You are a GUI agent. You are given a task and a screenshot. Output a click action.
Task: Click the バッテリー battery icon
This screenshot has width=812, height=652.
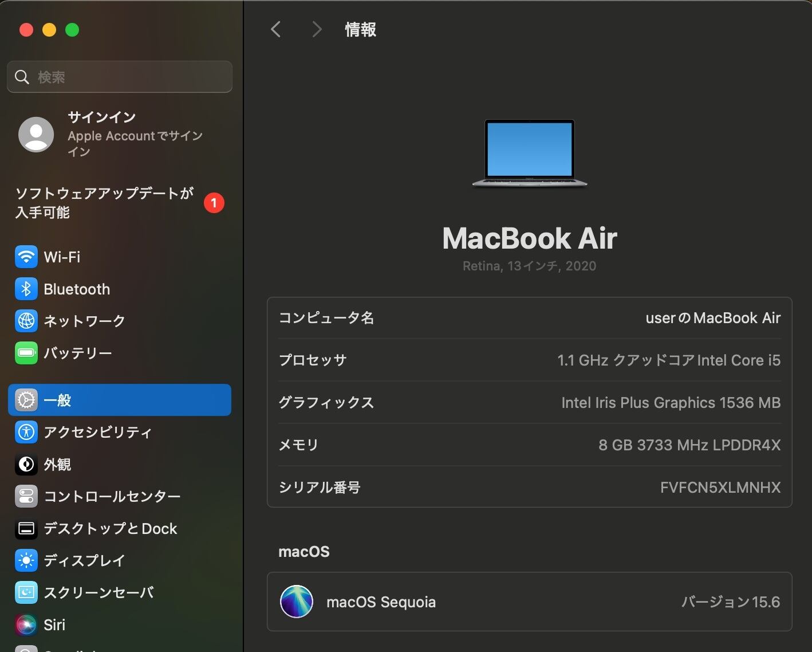26,353
